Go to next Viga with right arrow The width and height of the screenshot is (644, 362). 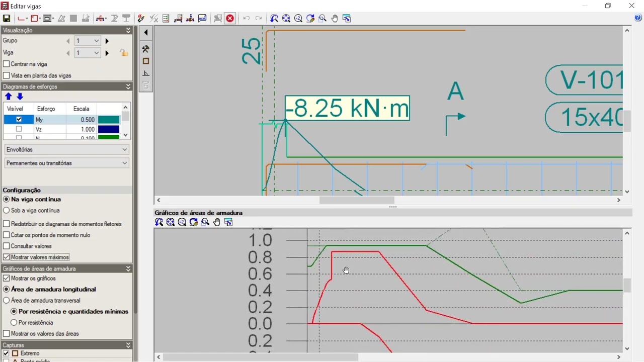pos(107,53)
